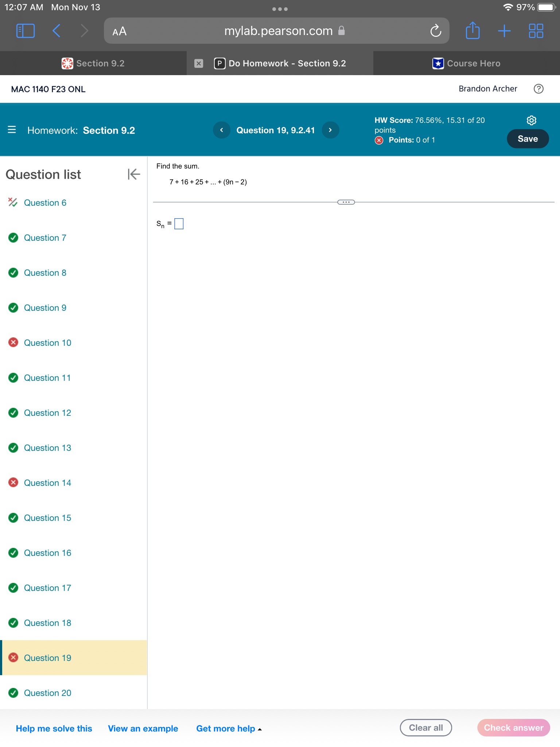Click the Question 19, 9.2.41 heading
This screenshot has height=747, width=560.
(276, 130)
